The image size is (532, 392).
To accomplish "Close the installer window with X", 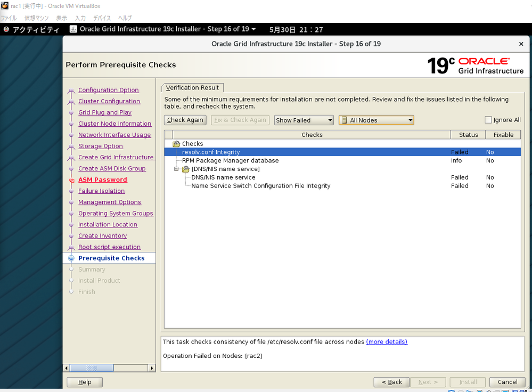I will [x=521, y=44].
